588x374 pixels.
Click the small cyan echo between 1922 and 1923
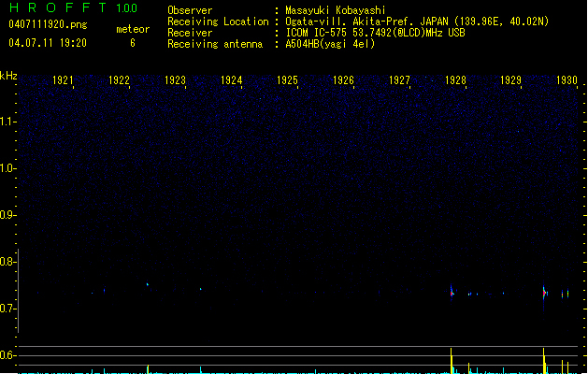pyautogui.click(x=148, y=284)
